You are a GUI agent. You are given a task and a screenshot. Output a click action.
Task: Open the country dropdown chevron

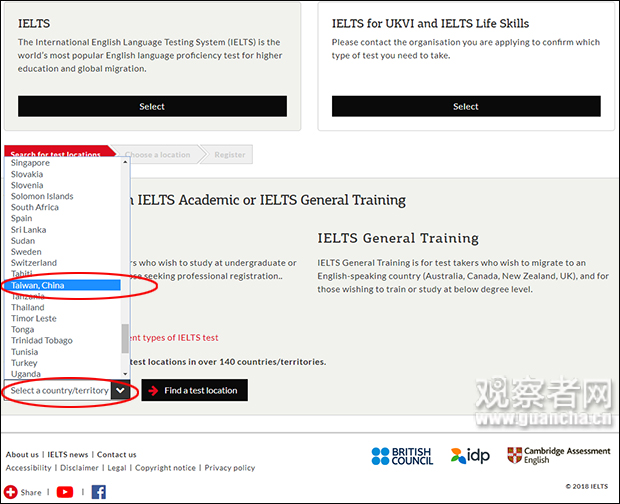120,391
